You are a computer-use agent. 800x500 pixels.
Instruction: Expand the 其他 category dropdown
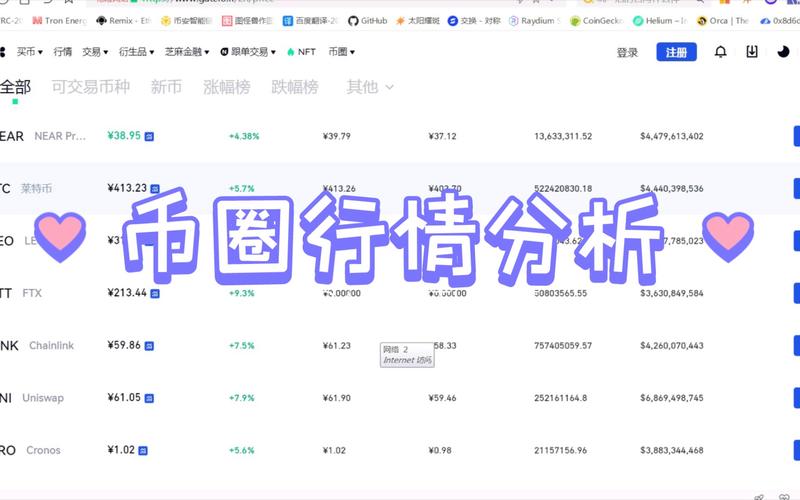pyautogui.click(x=370, y=87)
